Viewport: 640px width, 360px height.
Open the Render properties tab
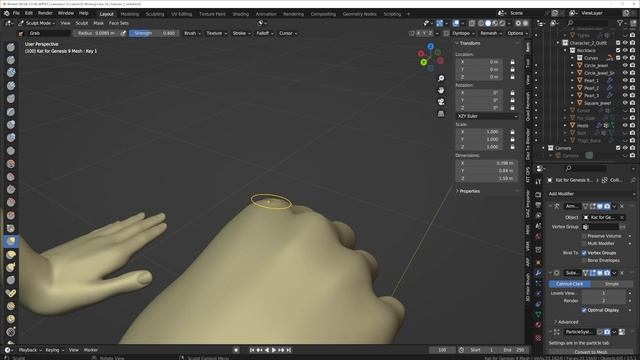pyautogui.click(x=538, y=194)
